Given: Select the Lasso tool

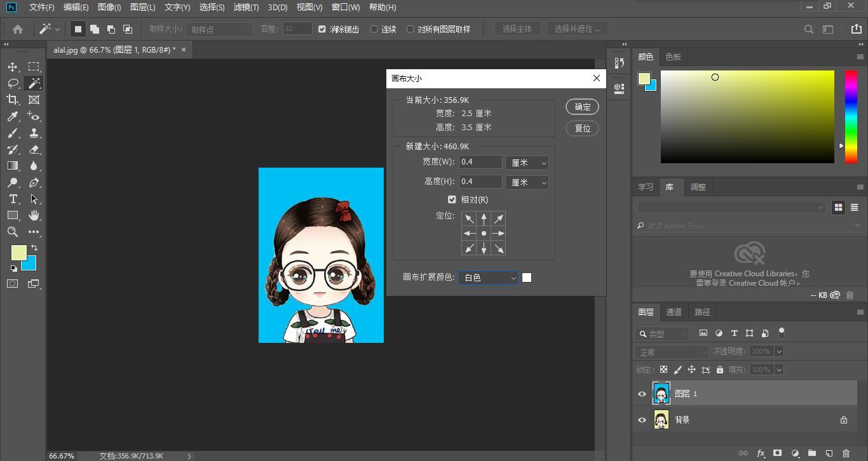Looking at the screenshot, I should point(13,83).
